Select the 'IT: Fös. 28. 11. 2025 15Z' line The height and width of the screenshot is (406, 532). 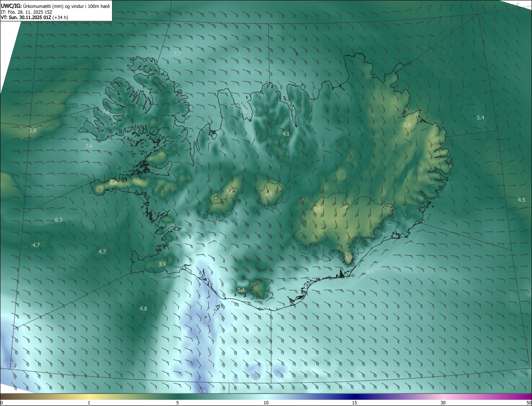[26, 12]
